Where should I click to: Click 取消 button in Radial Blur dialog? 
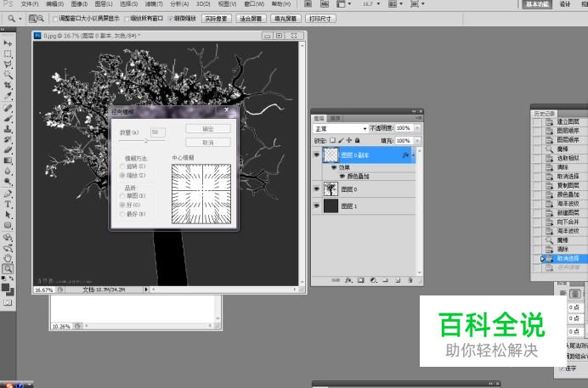208,143
